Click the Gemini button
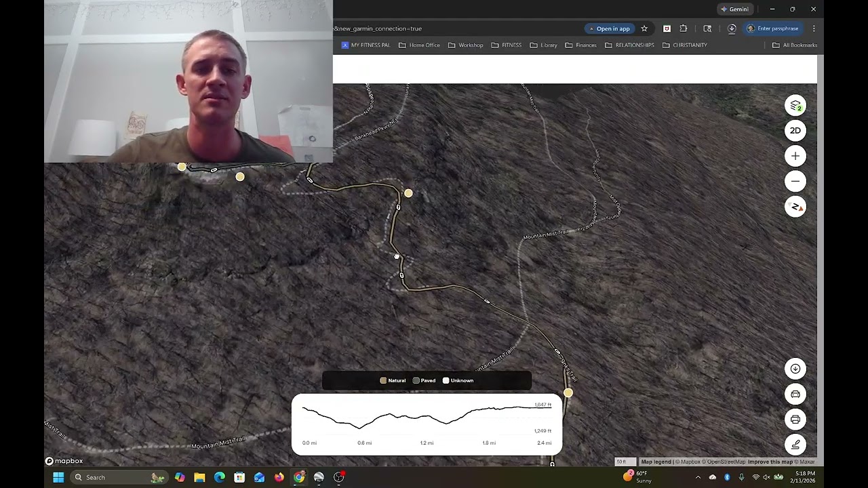Screen dimensions: 868x488 (x=734, y=9)
